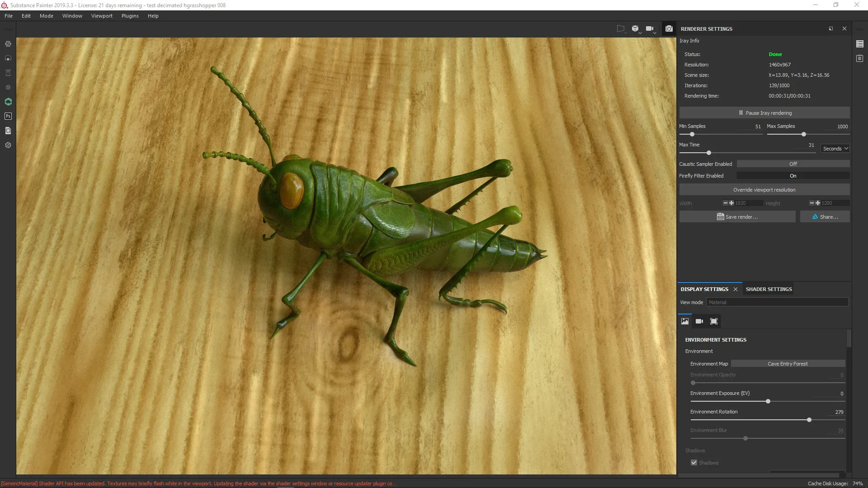This screenshot has height=488, width=868.
Task: Switch to the Shader Settings tab
Action: (768, 289)
